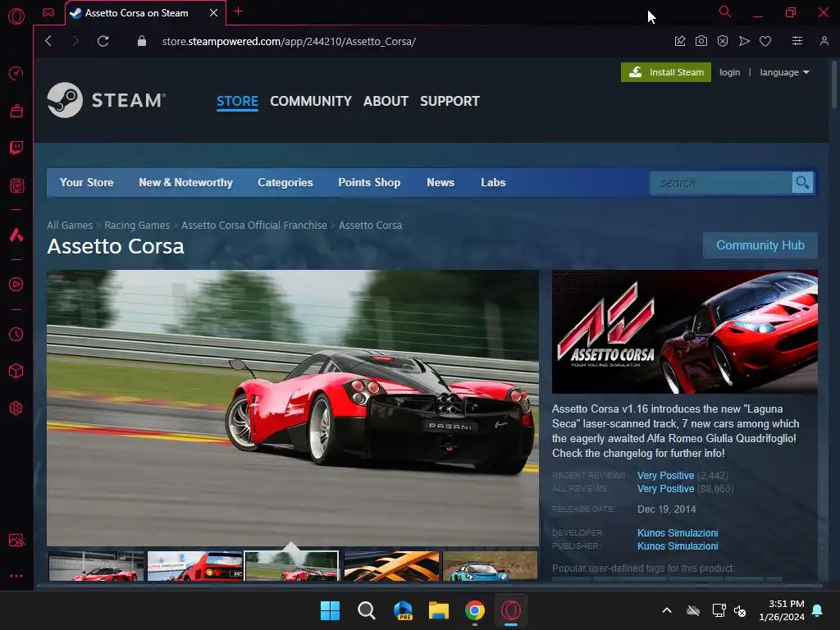Open the Community Hub button
Image resolution: width=840 pixels, height=630 pixels.
(760, 245)
